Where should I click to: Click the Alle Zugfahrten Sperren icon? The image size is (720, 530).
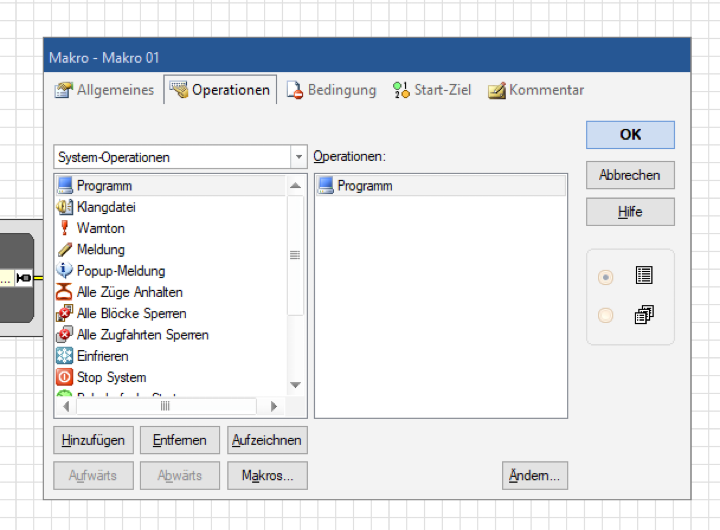(65, 334)
